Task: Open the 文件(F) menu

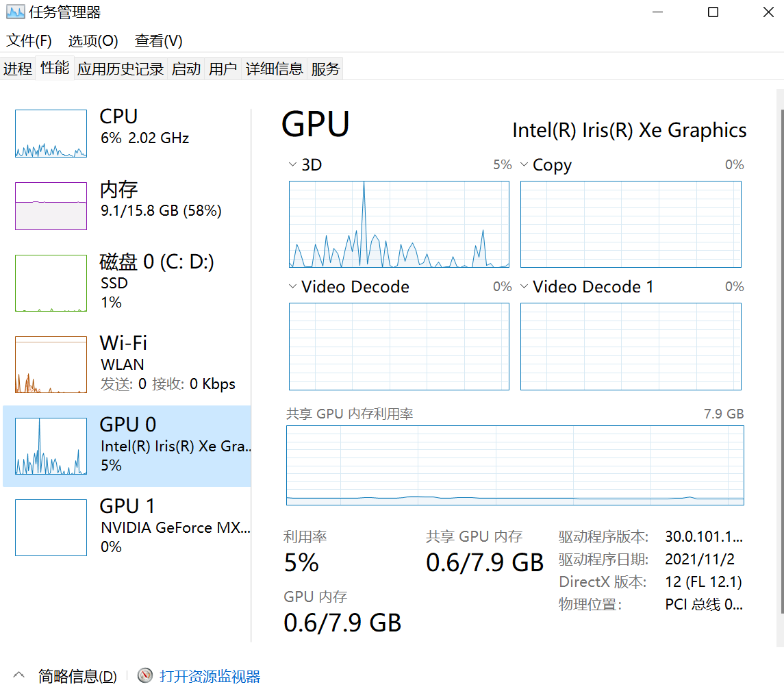Action: coord(29,41)
